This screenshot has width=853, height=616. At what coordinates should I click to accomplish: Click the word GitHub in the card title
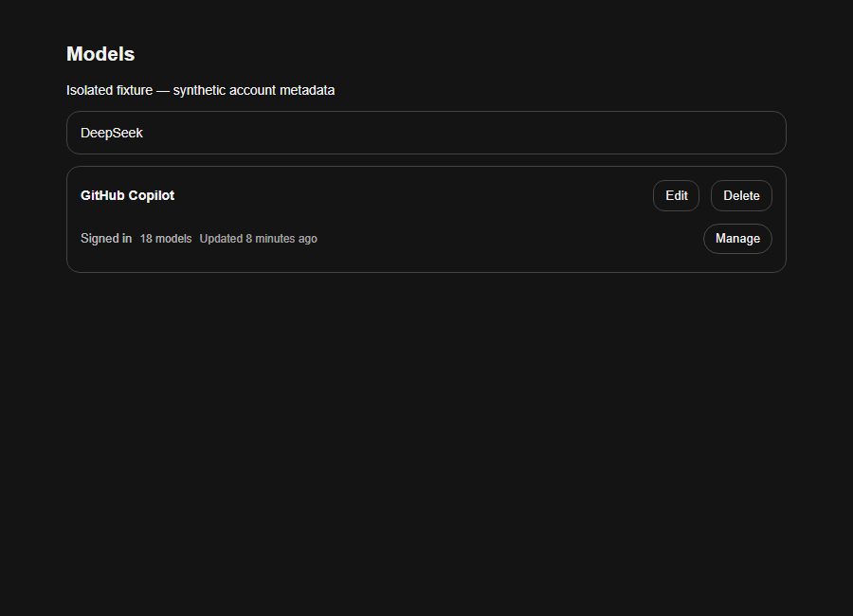tap(102, 195)
